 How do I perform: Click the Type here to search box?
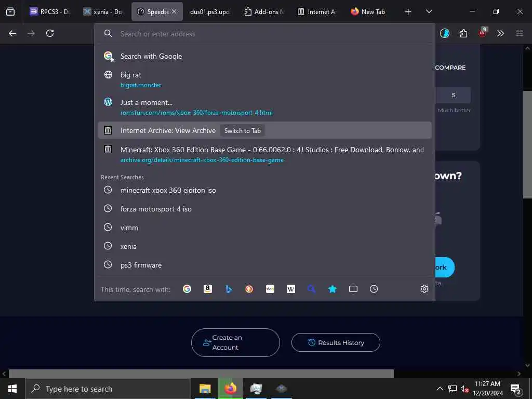[108, 389]
